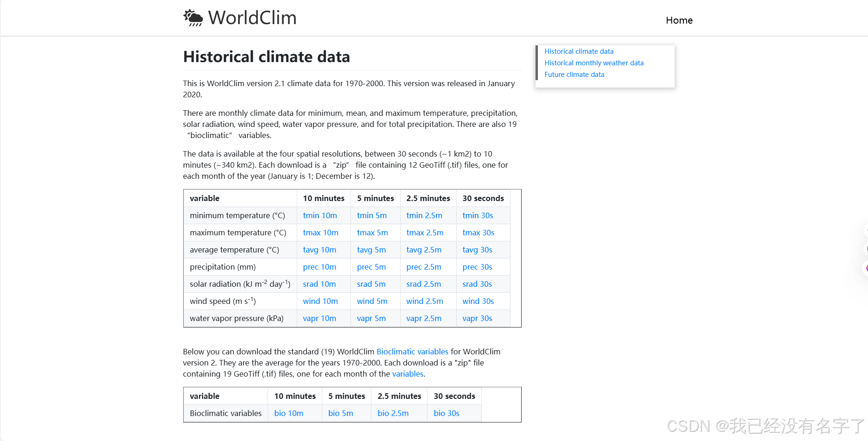Download the tmin 2.5m file

point(424,215)
